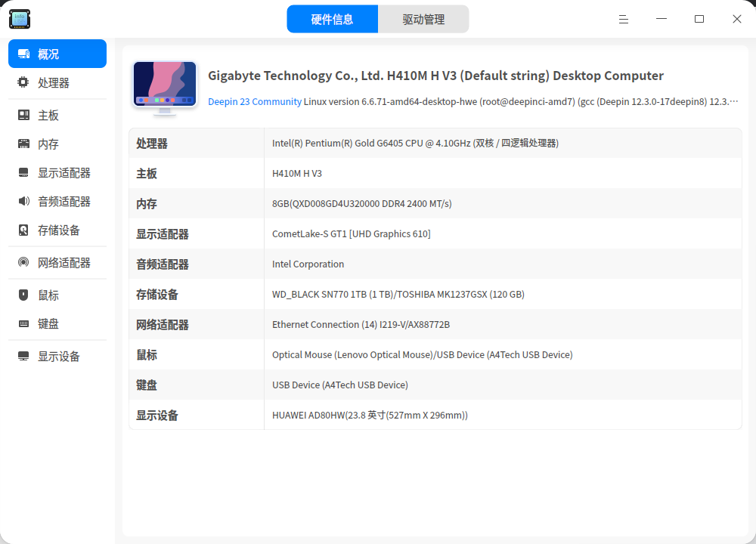The image size is (756, 544).
Task: Click the 键盘 keyboard icon
Action: click(23, 324)
